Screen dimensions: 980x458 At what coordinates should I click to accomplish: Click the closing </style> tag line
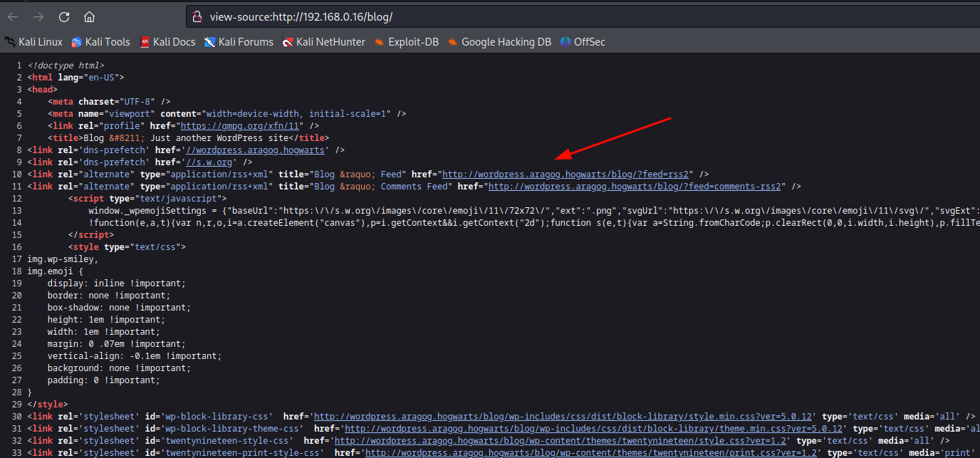coord(48,404)
